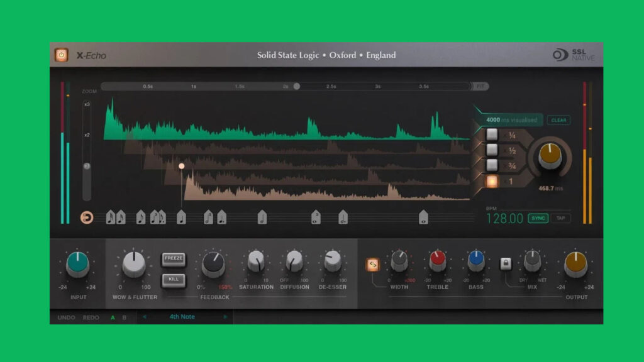The height and width of the screenshot is (362, 644).
Task: Toggle the X-Echo plugin power button
Action: [61, 55]
